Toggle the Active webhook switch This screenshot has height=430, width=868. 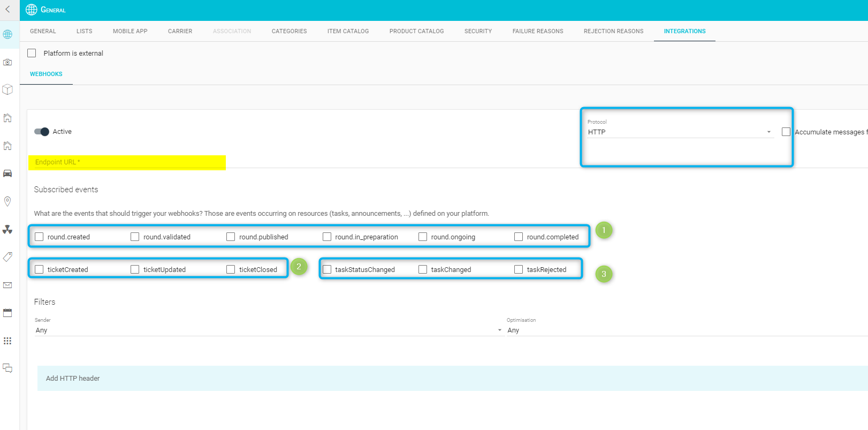point(42,132)
